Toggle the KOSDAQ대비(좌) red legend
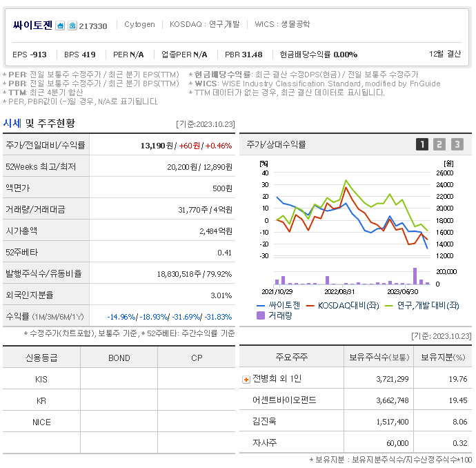 (x=343, y=305)
